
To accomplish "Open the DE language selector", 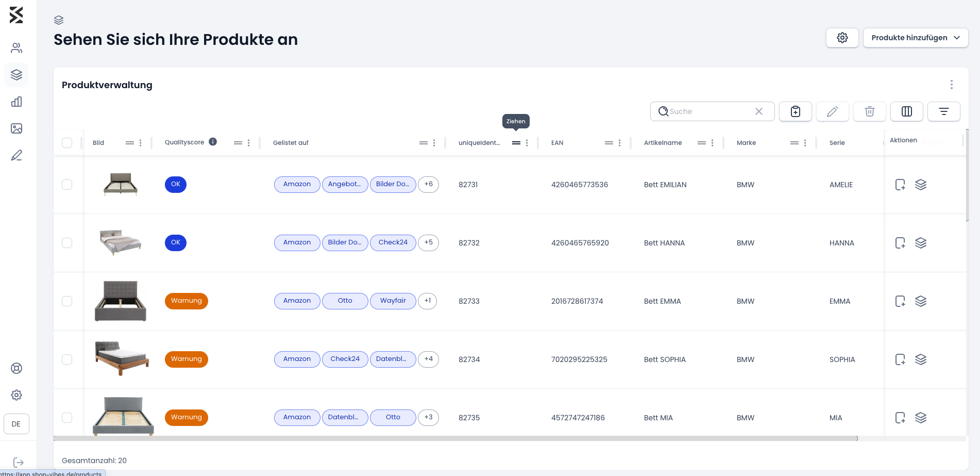I will [16, 424].
